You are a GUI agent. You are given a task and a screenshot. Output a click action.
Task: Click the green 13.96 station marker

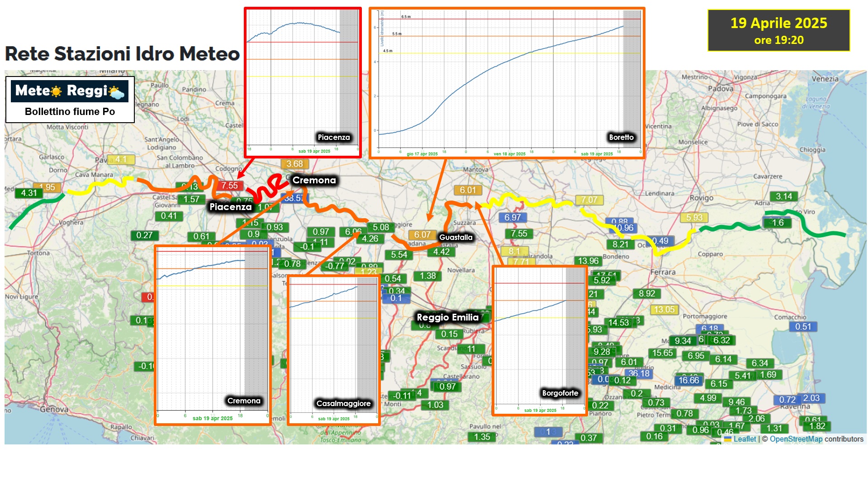[x=588, y=261]
